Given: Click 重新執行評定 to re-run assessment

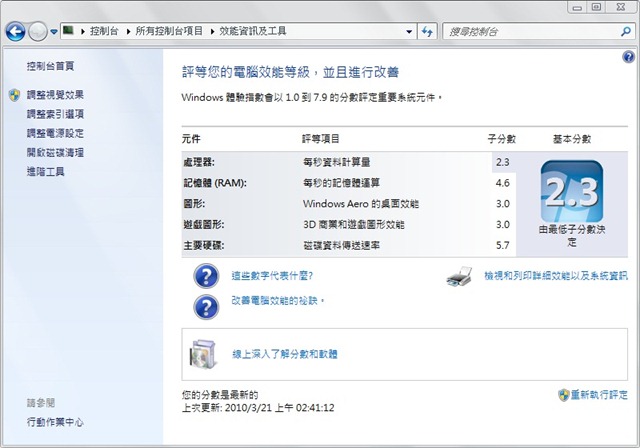Looking at the screenshot, I should click(x=599, y=395).
